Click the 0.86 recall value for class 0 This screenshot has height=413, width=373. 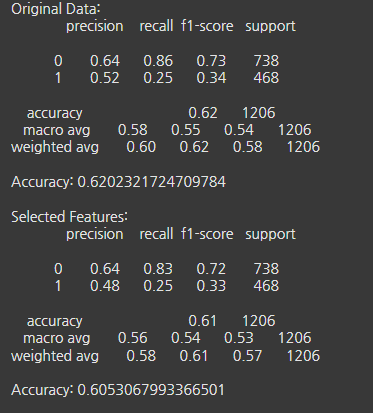(158, 61)
